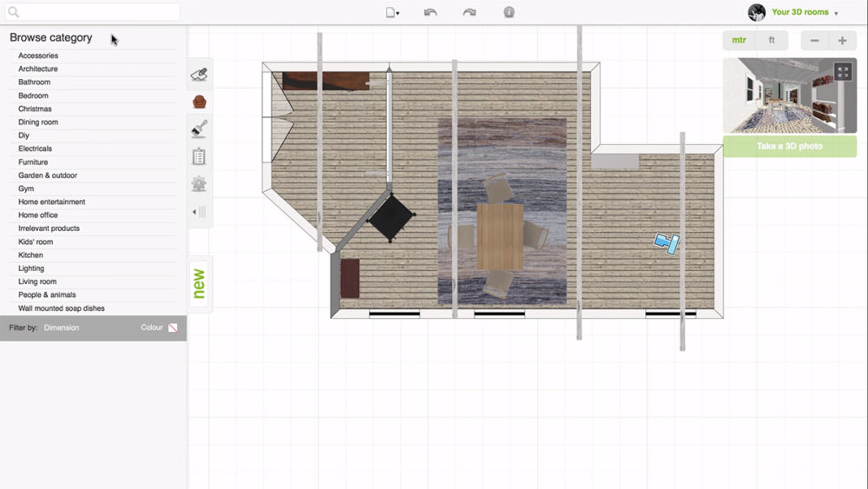Click the Colour filter swatch
Image resolution: width=868 pixels, height=489 pixels.
click(173, 327)
